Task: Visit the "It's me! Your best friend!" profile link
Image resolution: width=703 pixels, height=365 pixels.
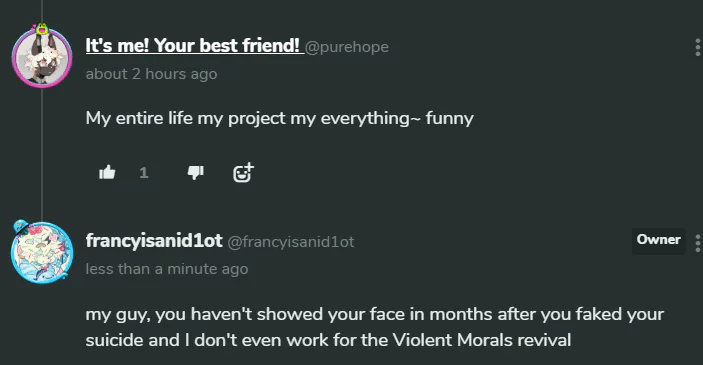Action: pyautogui.click(x=192, y=46)
